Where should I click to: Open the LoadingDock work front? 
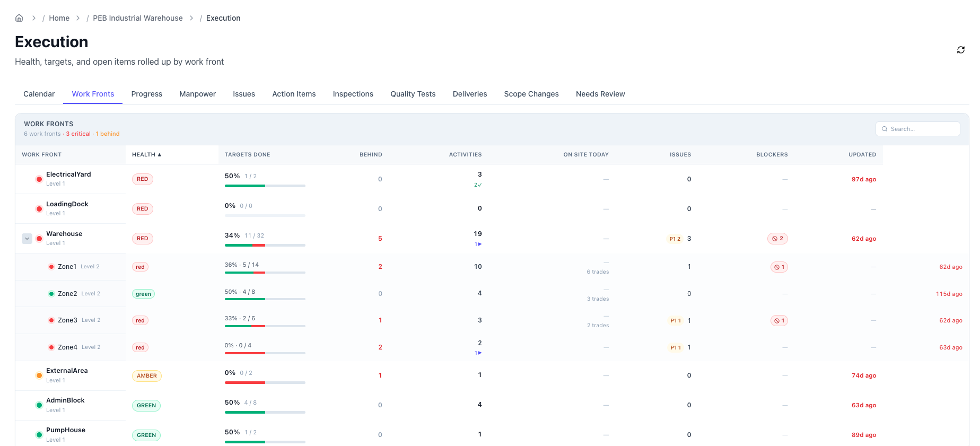[x=67, y=204]
